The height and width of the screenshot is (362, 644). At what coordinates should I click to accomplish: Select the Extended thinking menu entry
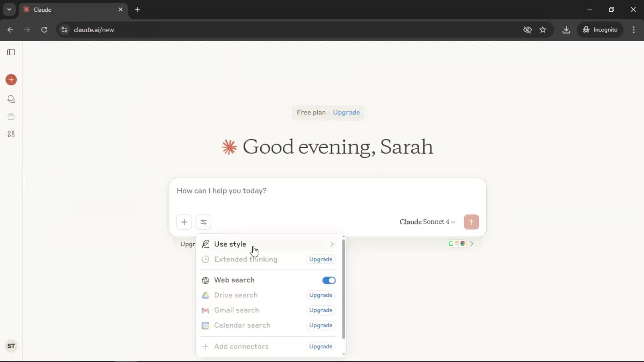(x=268, y=259)
